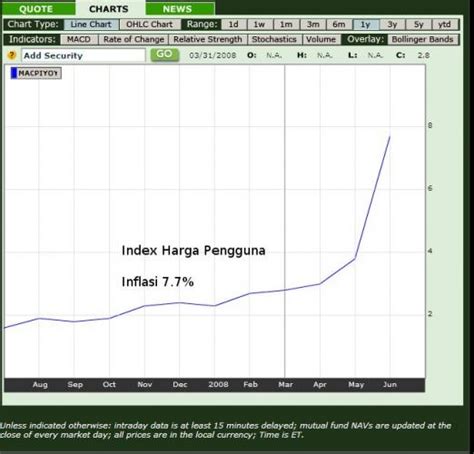Click the y-axis value 6 label
474x454 pixels.
tap(430, 188)
